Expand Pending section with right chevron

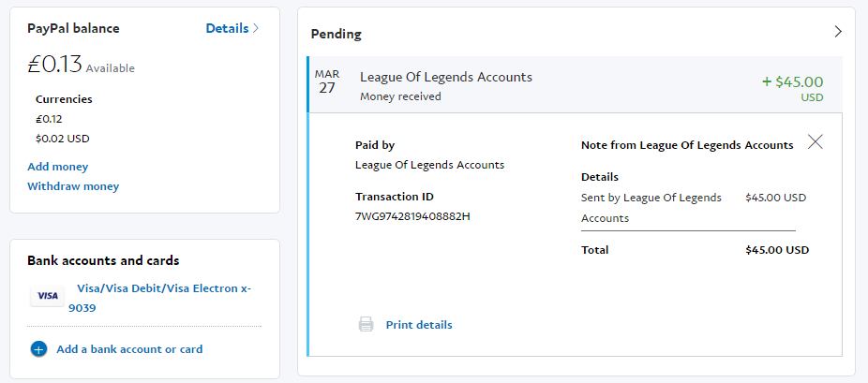[838, 32]
